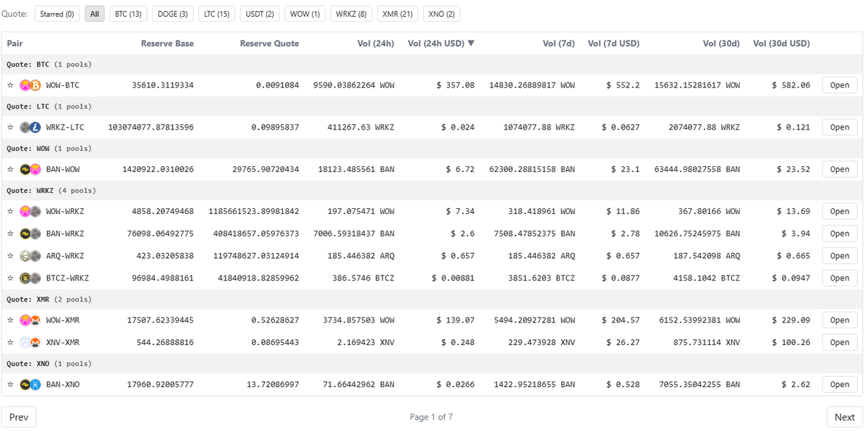Open the XNV-XMR pool
Viewport: 868px width, 431px height.
(839, 342)
